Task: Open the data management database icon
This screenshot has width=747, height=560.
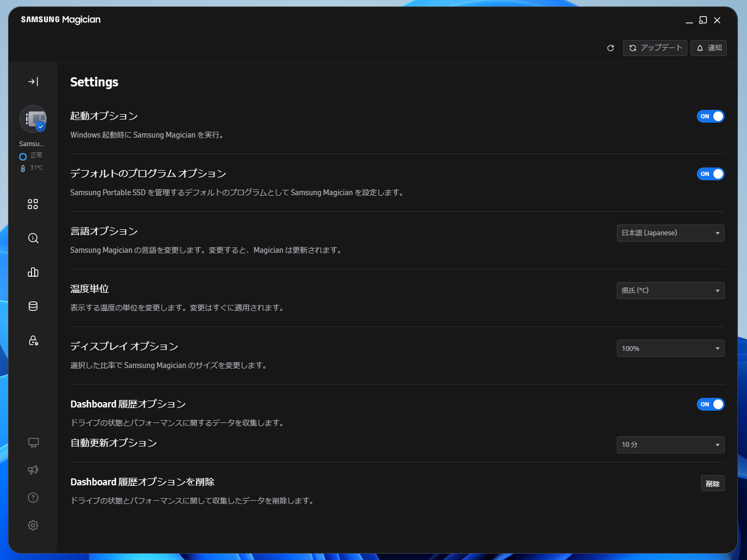Action: tap(33, 306)
